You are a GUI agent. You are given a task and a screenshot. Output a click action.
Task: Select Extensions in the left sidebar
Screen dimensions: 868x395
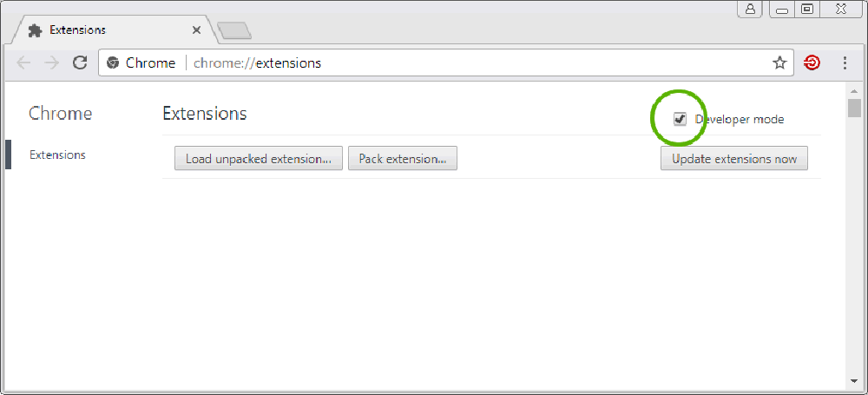coord(57,155)
